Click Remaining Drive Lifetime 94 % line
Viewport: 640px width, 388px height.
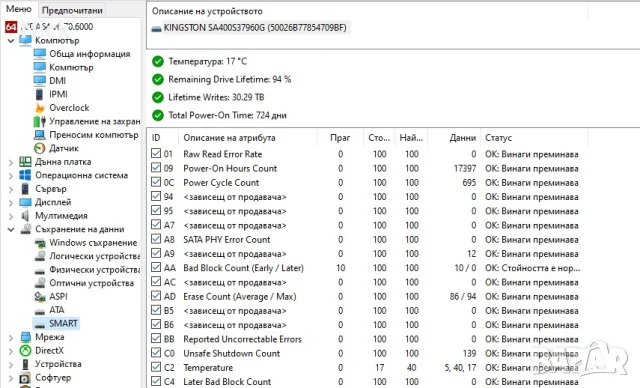(x=222, y=79)
